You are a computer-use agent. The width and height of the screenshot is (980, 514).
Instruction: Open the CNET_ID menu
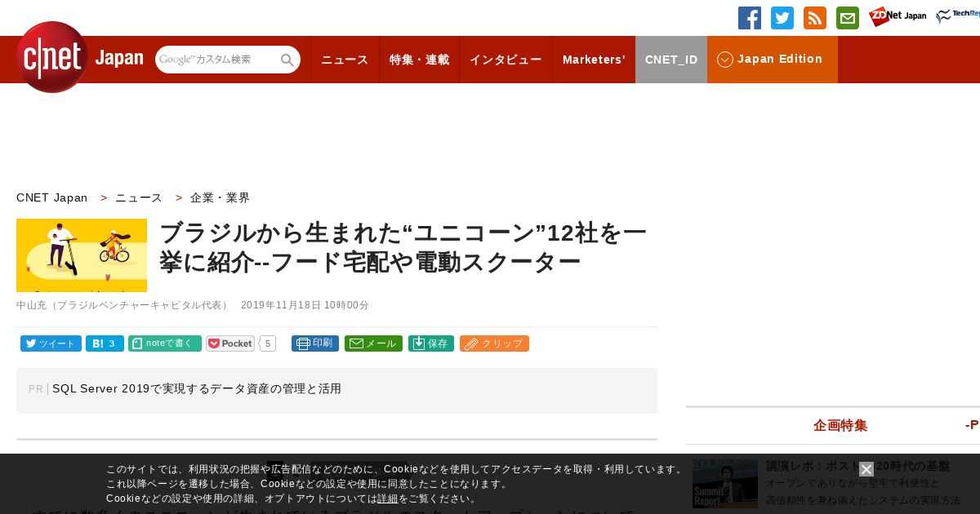click(671, 60)
